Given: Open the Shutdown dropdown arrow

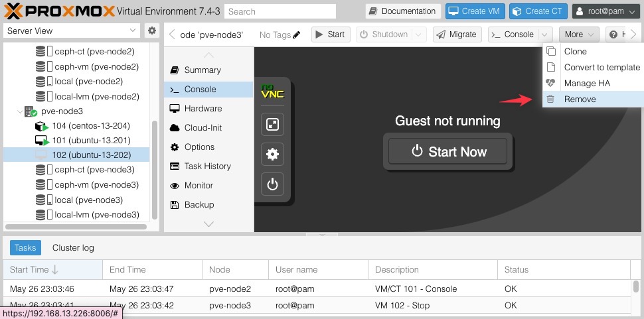Looking at the screenshot, I should coord(418,35).
